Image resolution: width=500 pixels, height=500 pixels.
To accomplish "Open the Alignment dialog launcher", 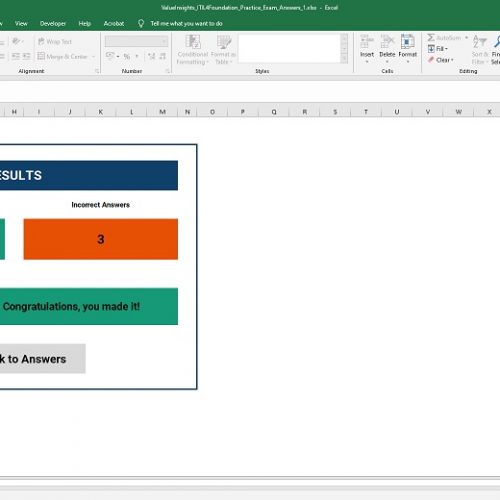I will pyautogui.click(x=97, y=71).
